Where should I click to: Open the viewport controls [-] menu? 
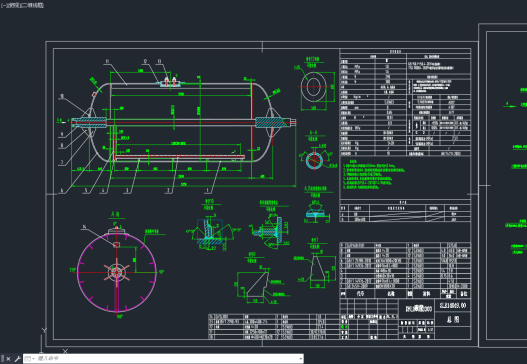coord(2,5)
